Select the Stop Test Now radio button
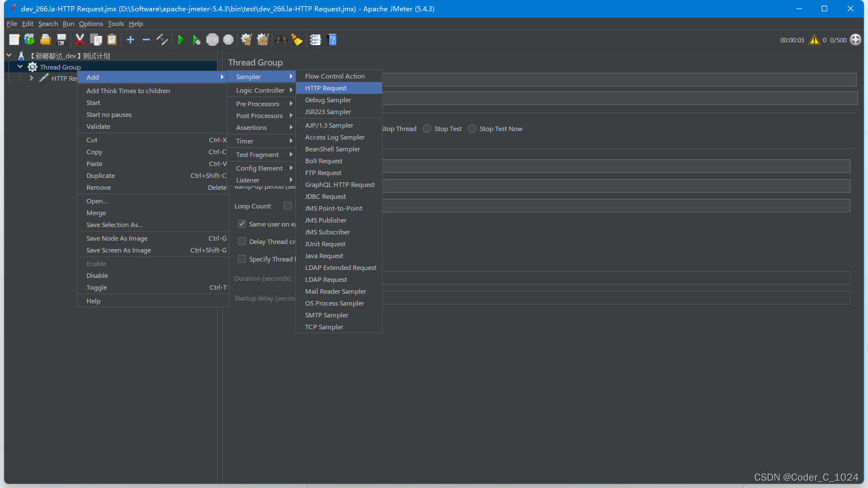 472,129
